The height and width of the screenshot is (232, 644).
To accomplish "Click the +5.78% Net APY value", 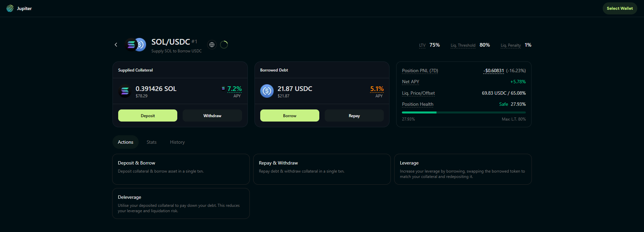I will [518, 82].
